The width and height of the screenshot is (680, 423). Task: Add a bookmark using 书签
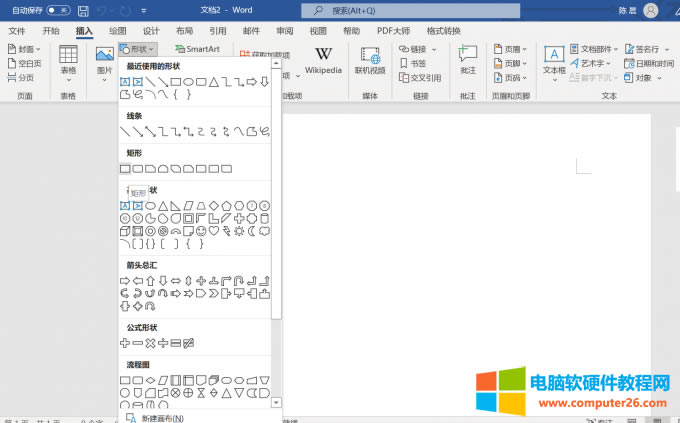click(413, 63)
